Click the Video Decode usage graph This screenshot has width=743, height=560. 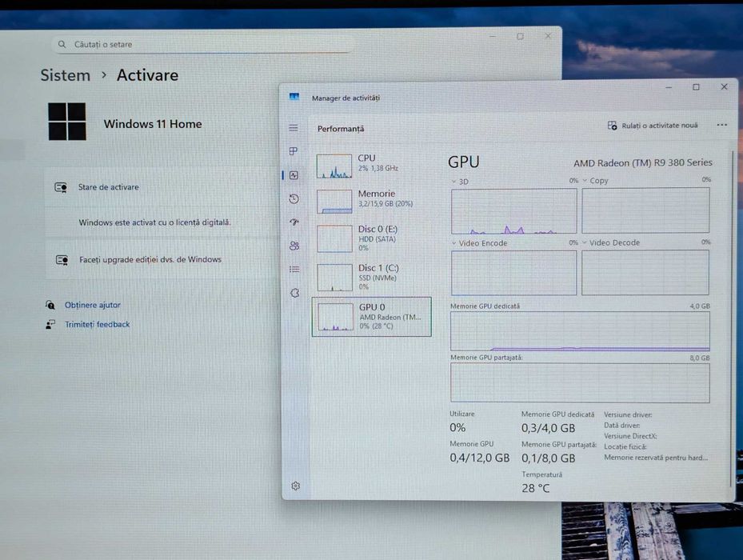(x=645, y=272)
